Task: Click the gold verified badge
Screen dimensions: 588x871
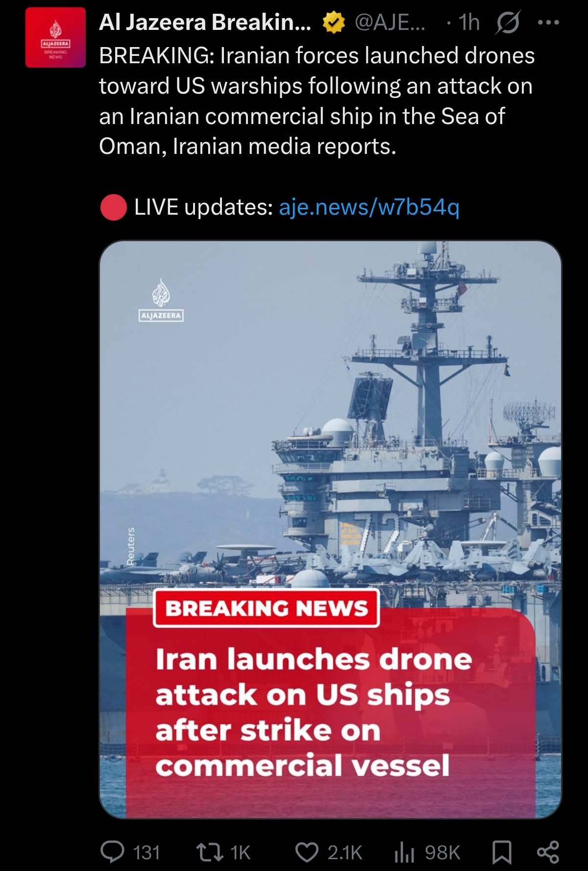Action: (333, 23)
